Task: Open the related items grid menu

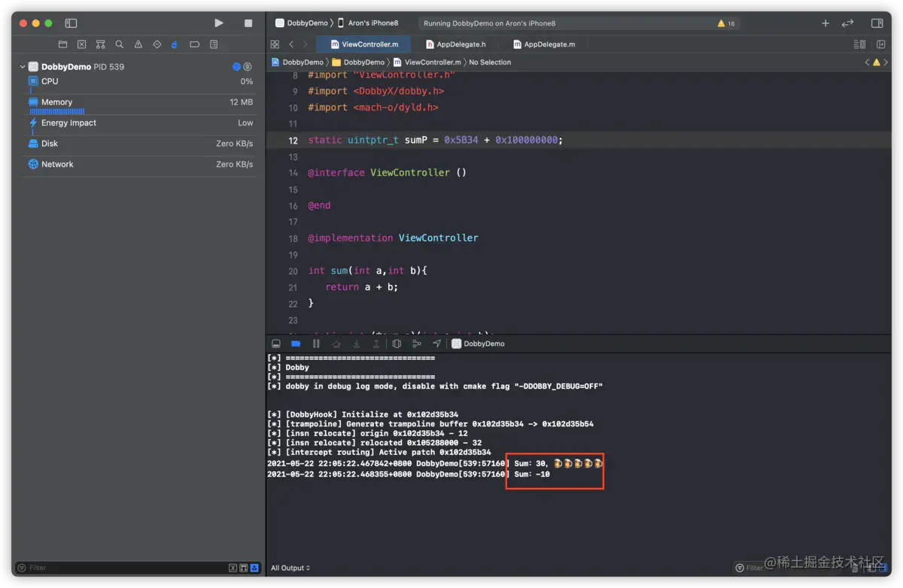Action: pyautogui.click(x=275, y=44)
